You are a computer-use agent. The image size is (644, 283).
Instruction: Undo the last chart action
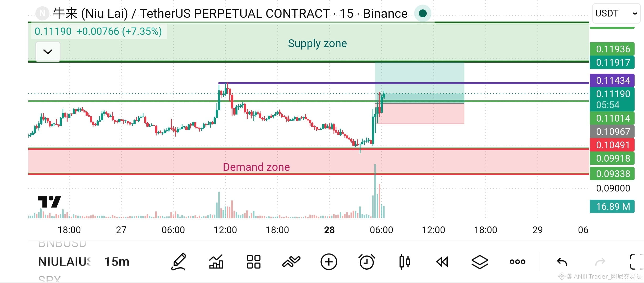[562, 262]
